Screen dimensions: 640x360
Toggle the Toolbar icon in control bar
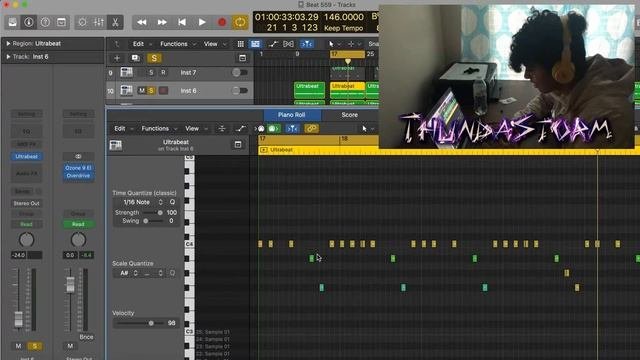click(61, 22)
